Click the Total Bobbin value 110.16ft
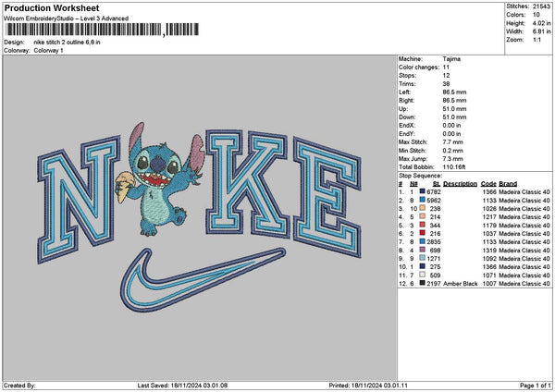This screenshot has height=392, width=555. click(x=454, y=167)
